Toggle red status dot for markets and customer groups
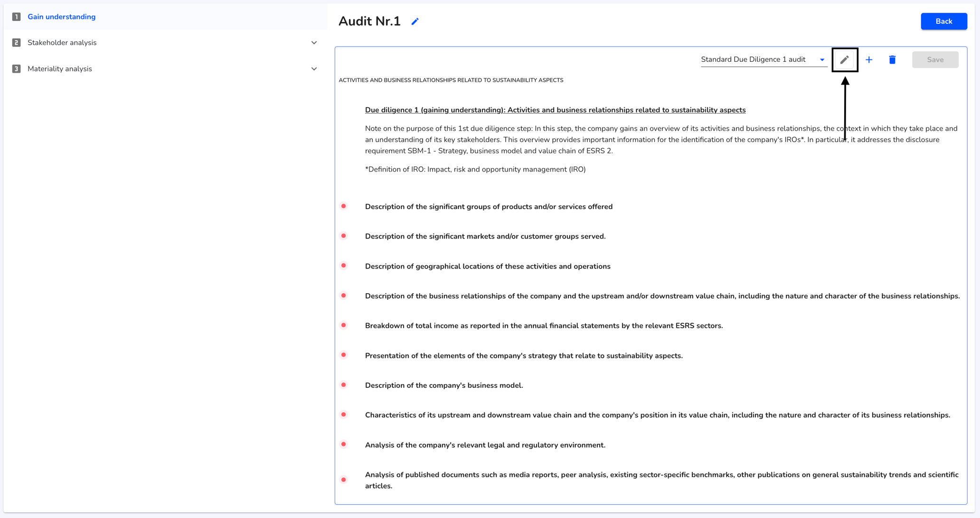The height and width of the screenshot is (518, 980). point(344,236)
